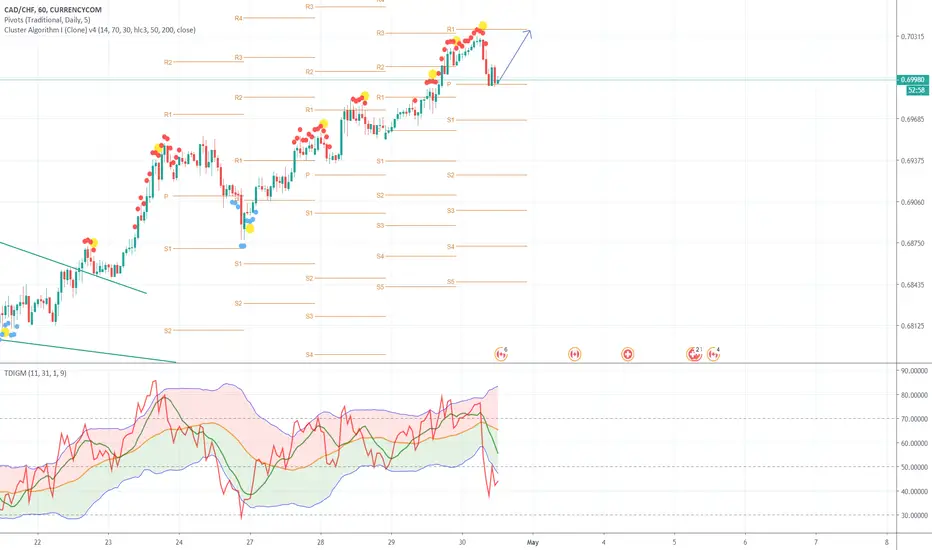The image size is (932, 550).
Task: Click the current price label 0.69980
Action: click(912, 80)
